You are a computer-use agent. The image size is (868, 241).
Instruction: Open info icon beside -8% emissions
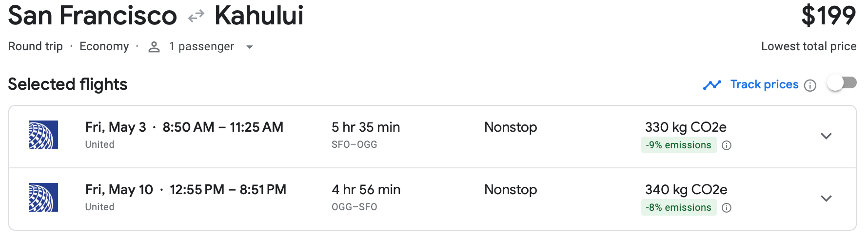coord(727,208)
